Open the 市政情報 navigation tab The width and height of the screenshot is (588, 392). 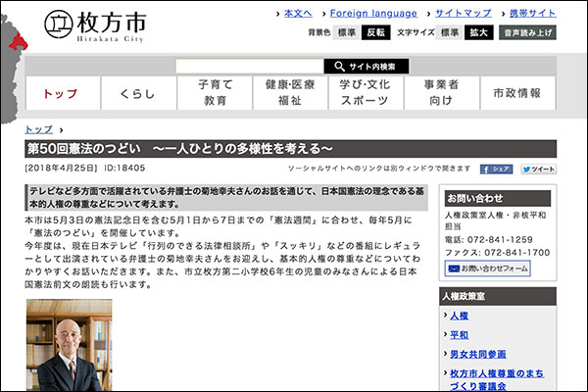pos(517,93)
